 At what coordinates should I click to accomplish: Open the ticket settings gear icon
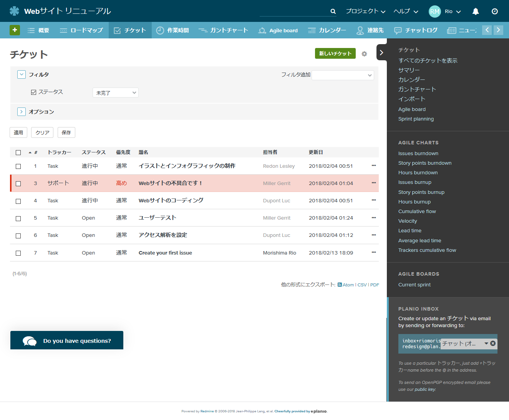coord(364,54)
